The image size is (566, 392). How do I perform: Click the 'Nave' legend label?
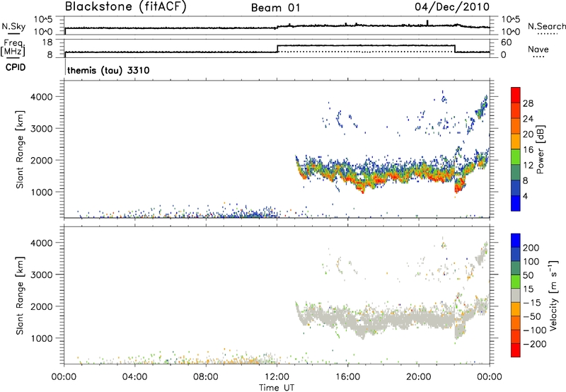pyautogui.click(x=538, y=50)
